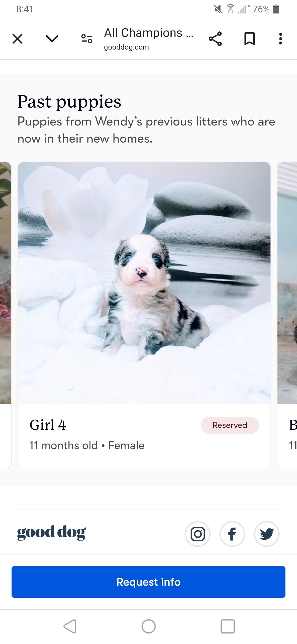The image size is (297, 644).
Task: Open the previous puppy card on left
Action: click(x=5, y=315)
